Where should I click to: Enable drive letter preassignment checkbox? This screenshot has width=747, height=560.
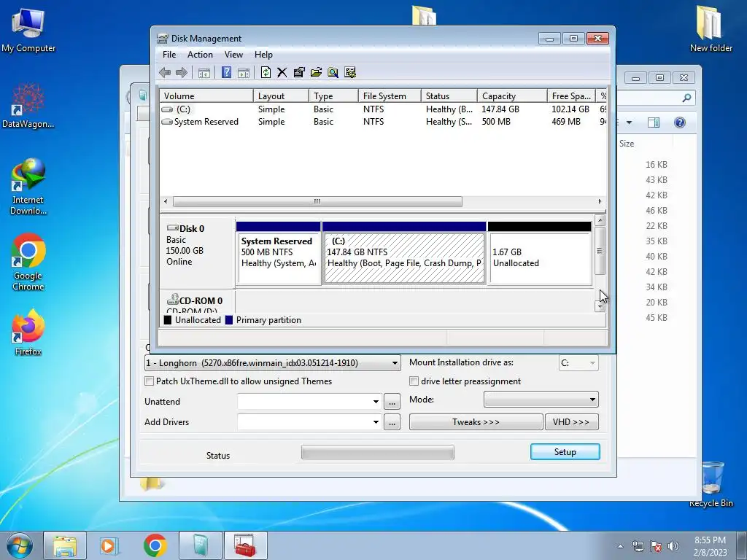pyautogui.click(x=414, y=381)
